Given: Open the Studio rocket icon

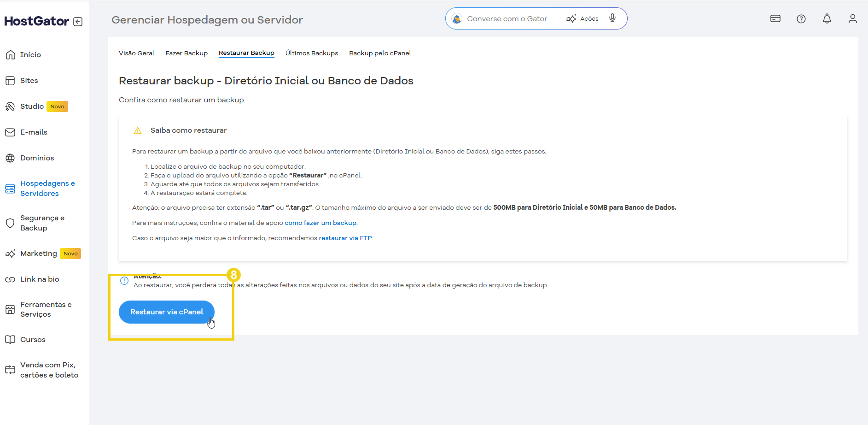Looking at the screenshot, I should [10, 106].
